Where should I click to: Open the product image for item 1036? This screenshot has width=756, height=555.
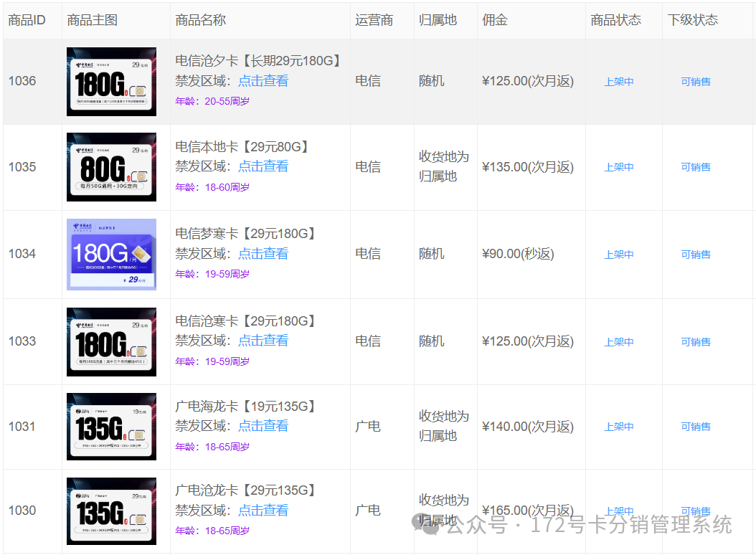pos(111,82)
